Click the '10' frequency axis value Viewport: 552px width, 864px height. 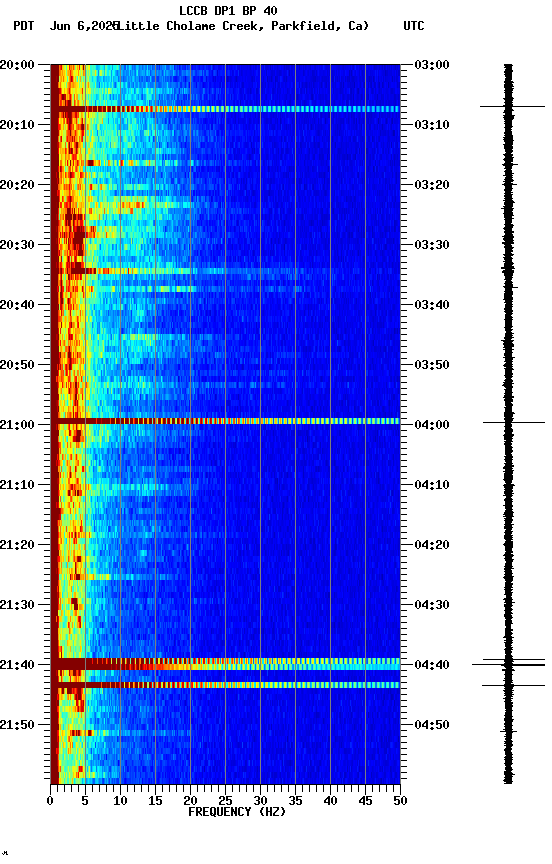120,801
